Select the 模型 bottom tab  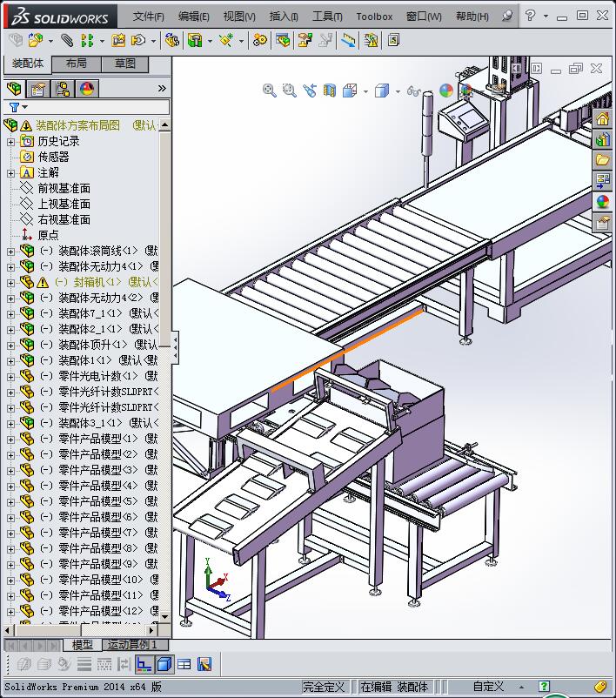tap(83, 645)
